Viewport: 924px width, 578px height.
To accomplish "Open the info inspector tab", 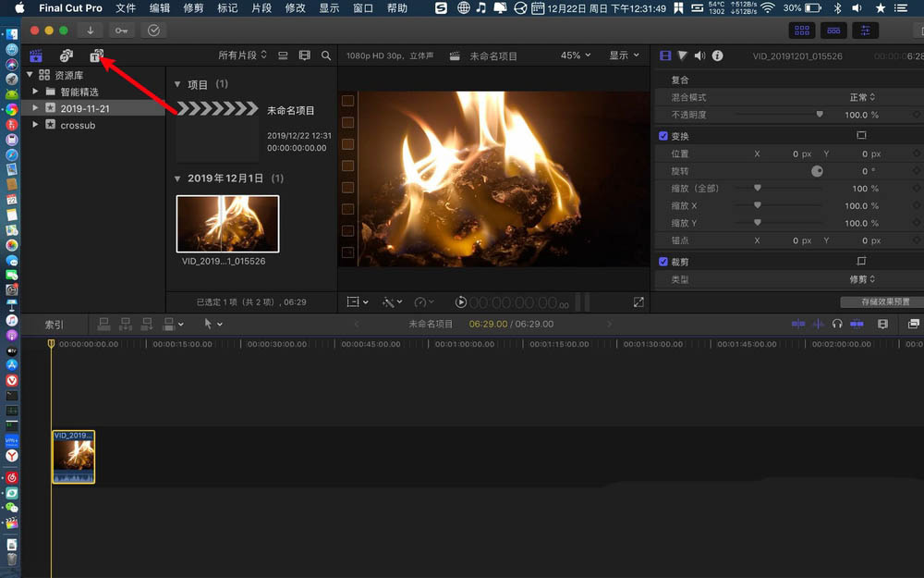I will coord(717,56).
